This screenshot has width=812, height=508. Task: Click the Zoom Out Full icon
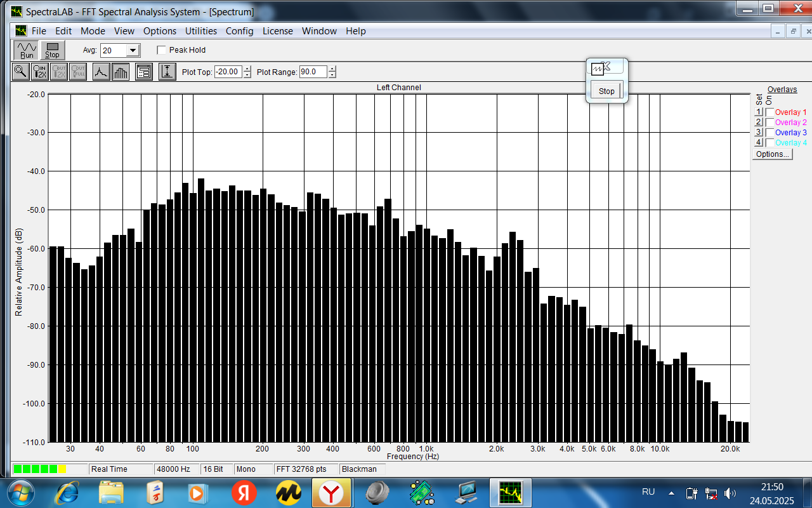[78, 72]
